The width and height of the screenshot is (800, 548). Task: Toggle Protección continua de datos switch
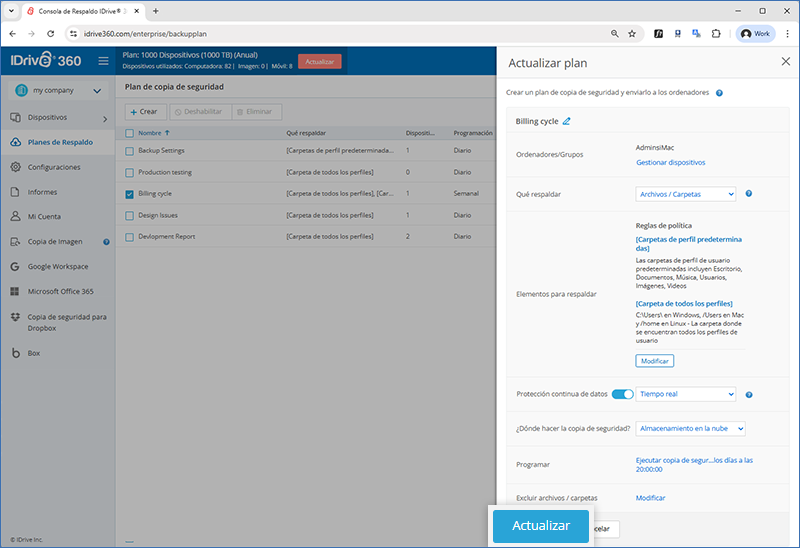(x=622, y=394)
